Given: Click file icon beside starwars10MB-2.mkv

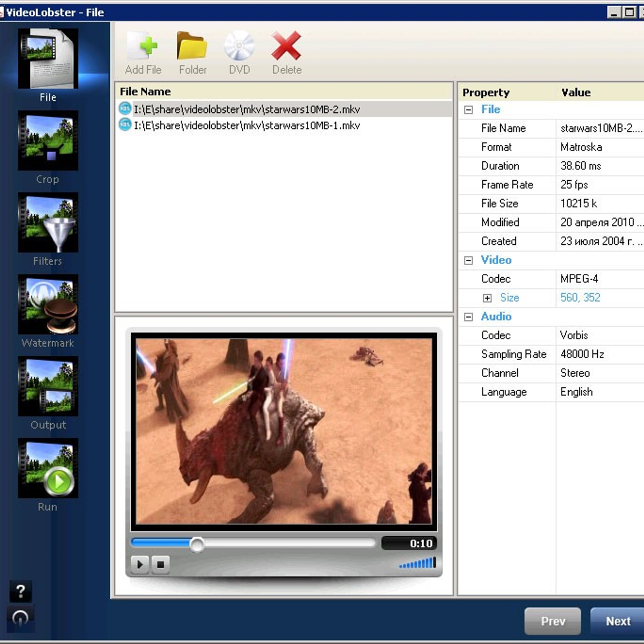Looking at the screenshot, I should [125, 109].
